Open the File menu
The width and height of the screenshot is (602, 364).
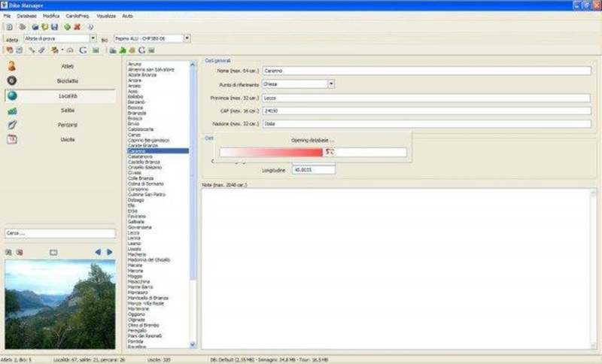(7, 16)
